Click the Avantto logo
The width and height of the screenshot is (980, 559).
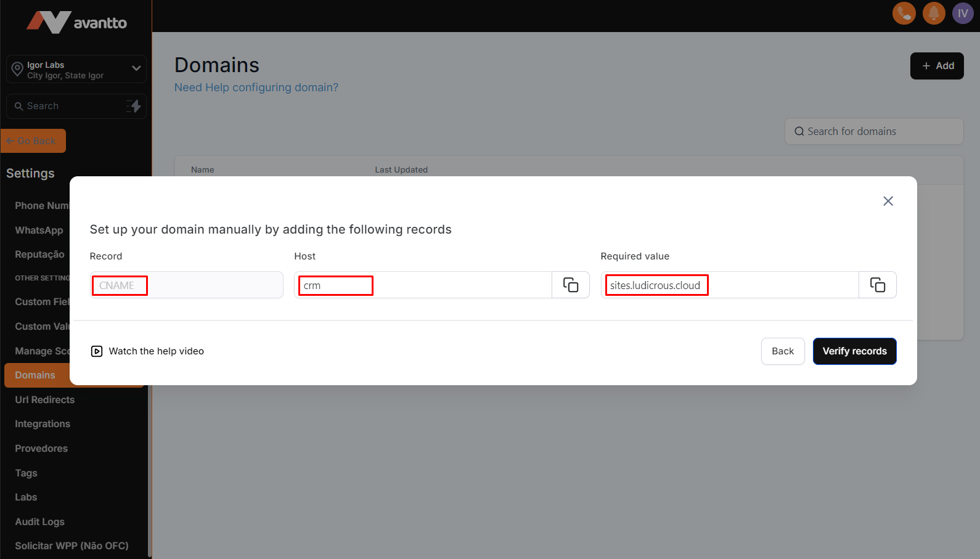point(76,22)
